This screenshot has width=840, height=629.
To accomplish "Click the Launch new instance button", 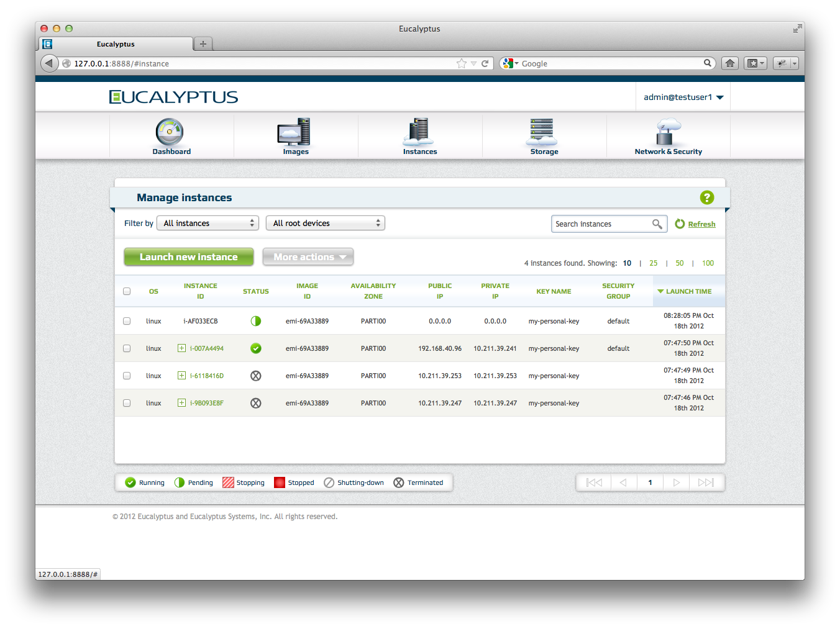I will coord(188,257).
